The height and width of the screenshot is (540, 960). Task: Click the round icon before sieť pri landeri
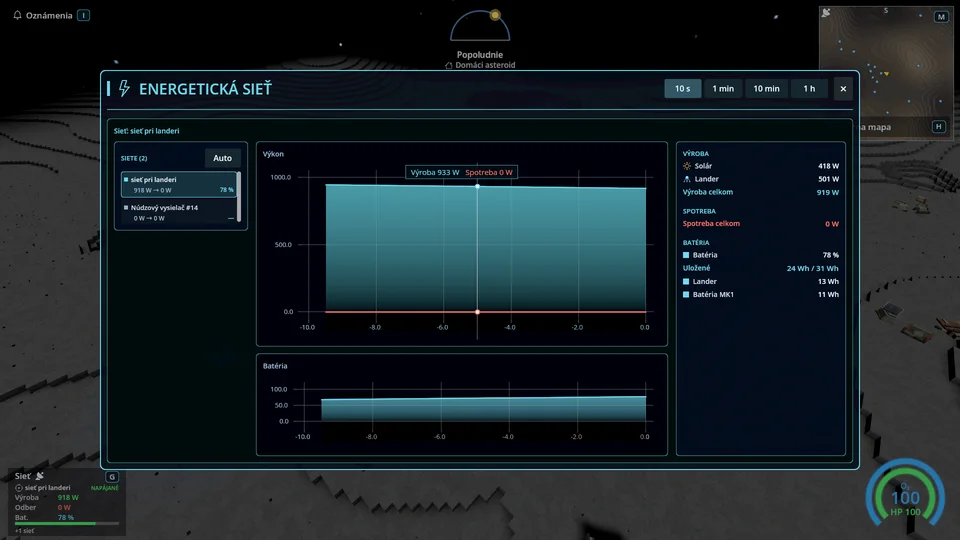pos(19,488)
